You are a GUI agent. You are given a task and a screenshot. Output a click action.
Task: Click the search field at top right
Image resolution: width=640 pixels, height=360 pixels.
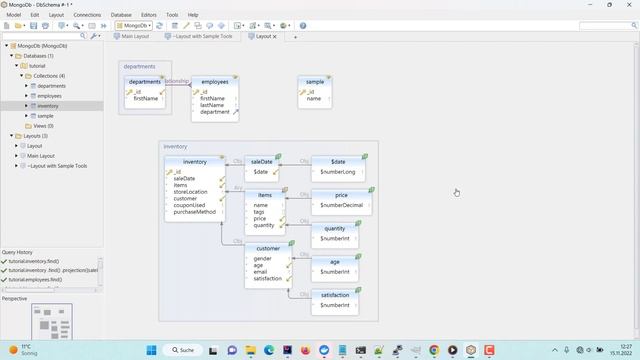(605, 26)
